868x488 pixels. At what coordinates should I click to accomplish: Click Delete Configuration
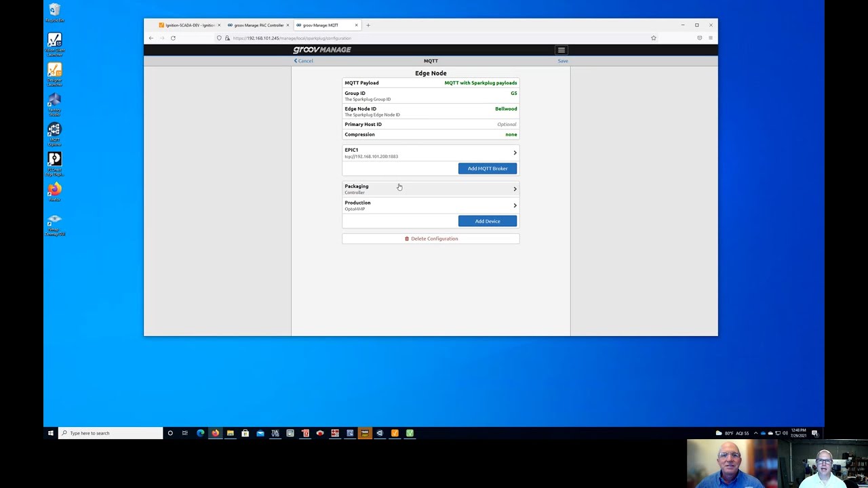(431, 239)
